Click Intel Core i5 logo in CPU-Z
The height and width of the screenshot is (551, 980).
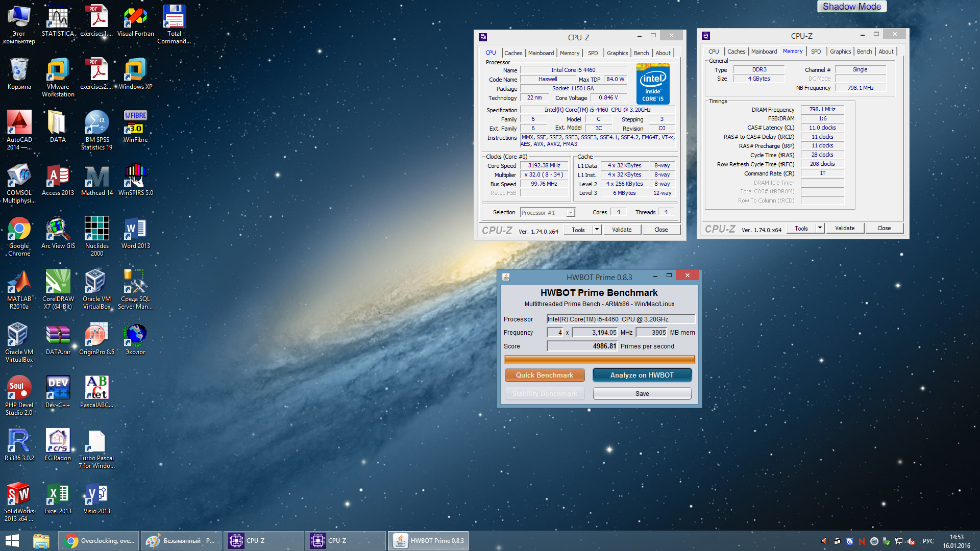coord(653,84)
